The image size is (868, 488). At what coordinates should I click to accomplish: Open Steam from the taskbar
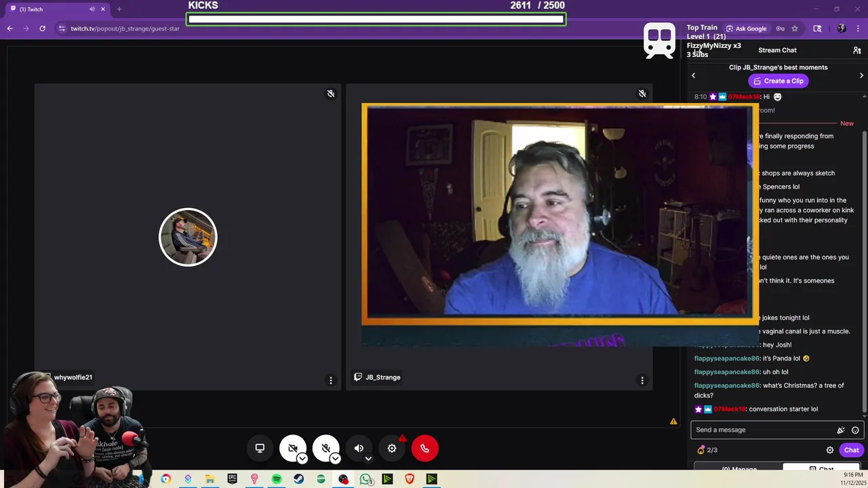click(298, 479)
